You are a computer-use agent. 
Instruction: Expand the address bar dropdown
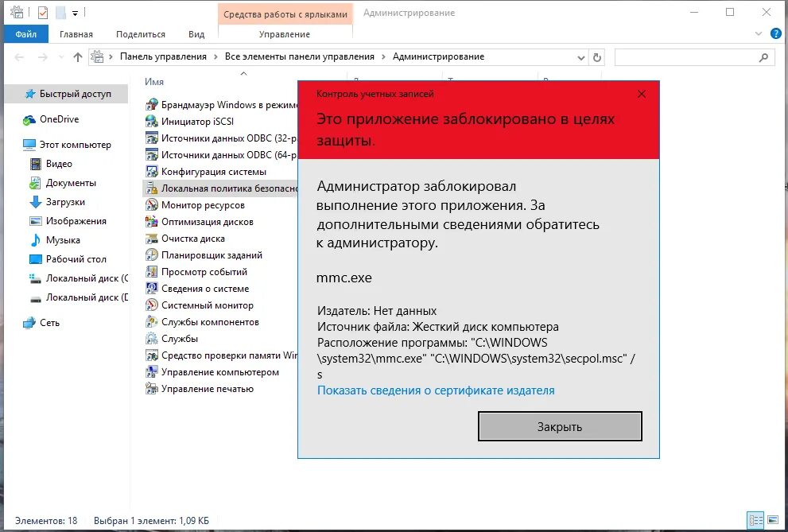581,56
